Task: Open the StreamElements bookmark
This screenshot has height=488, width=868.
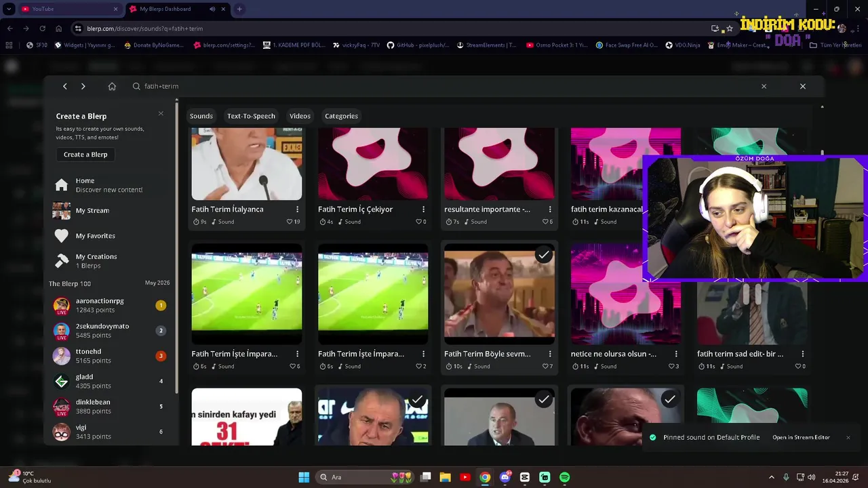Action: click(486, 45)
